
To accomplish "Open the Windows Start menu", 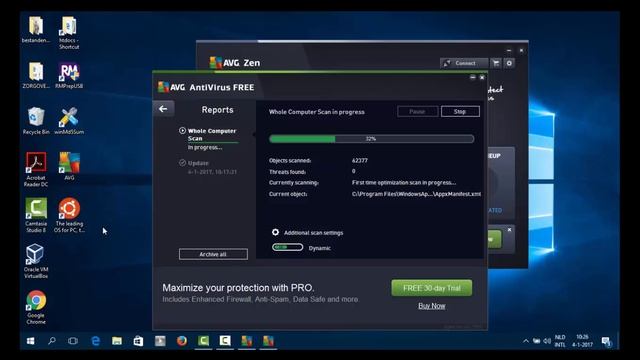I will [31, 341].
